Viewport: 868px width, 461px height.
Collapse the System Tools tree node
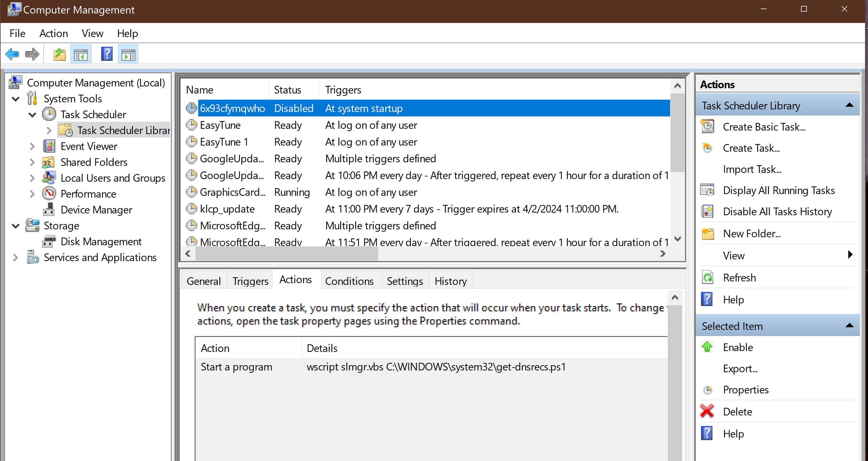coord(16,99)
